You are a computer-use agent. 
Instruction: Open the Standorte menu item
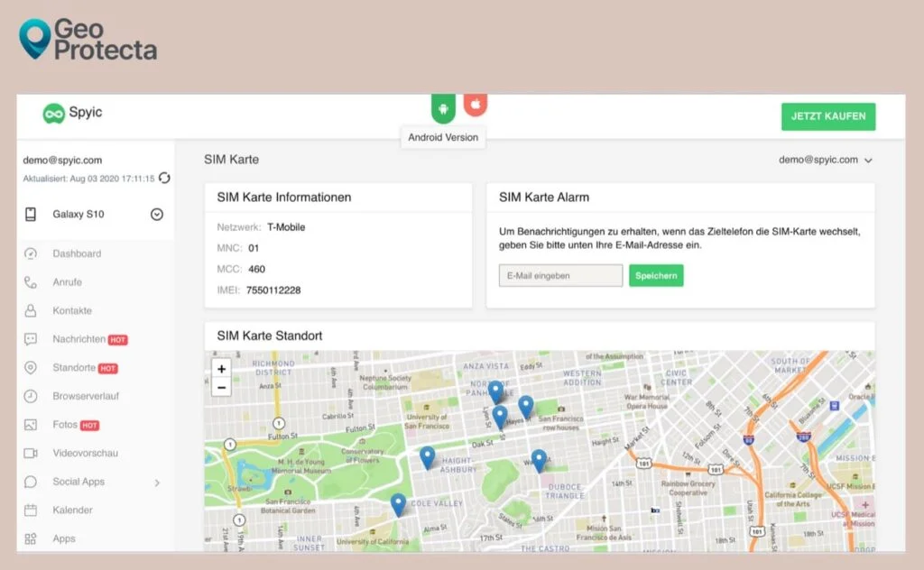coord(74,367)
